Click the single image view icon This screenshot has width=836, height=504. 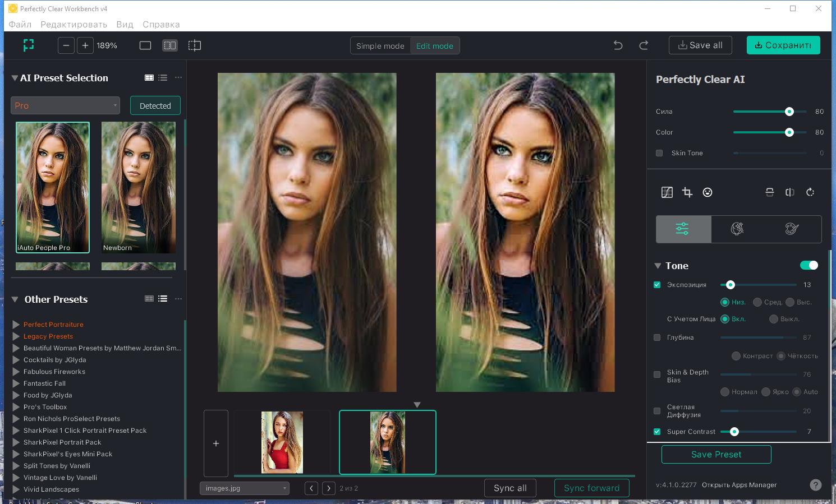point(145,45)
